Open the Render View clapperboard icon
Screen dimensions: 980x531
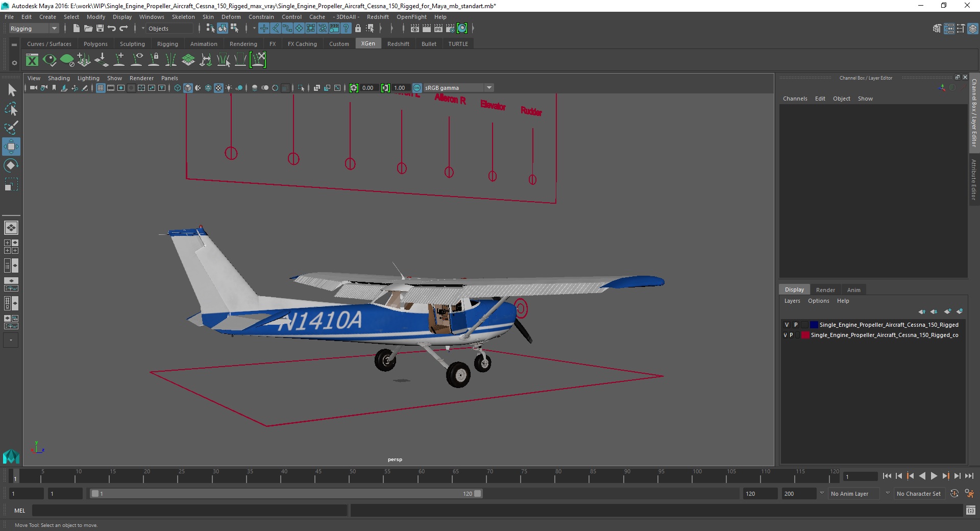[415, 29]
